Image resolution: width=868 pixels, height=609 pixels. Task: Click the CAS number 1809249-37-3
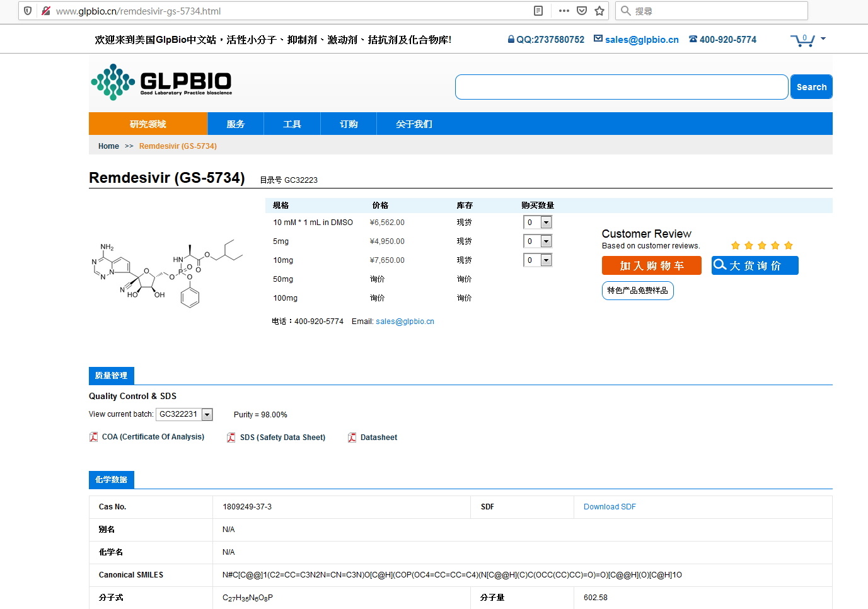tap(247, 507)
